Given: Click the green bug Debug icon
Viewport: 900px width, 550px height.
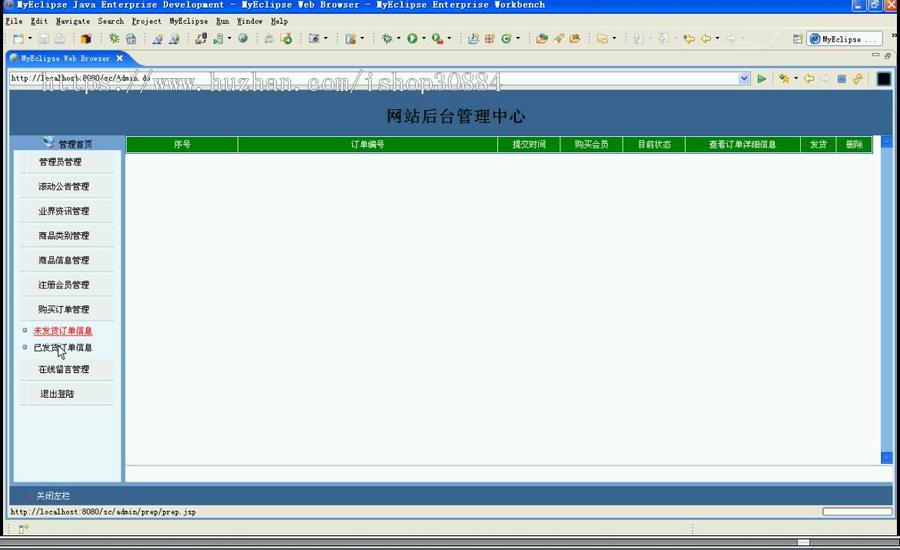Looking at the screenshot, I should [x=387, y=38].
